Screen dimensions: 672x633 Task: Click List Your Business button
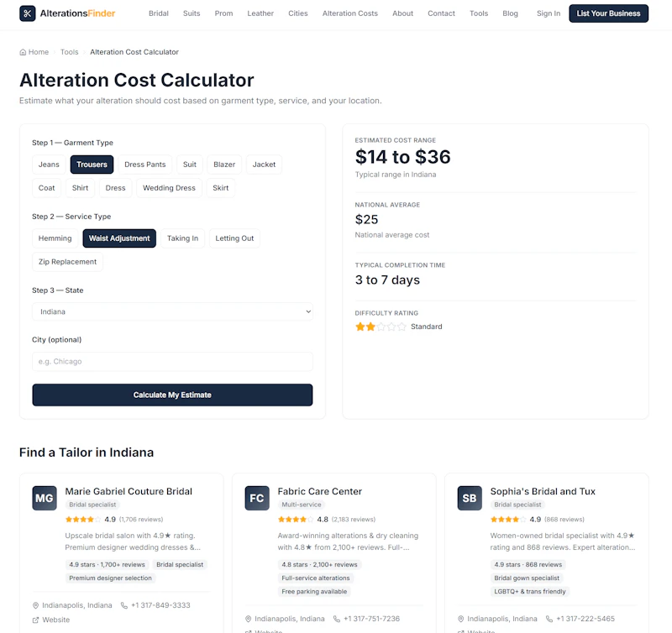(608, 13)
